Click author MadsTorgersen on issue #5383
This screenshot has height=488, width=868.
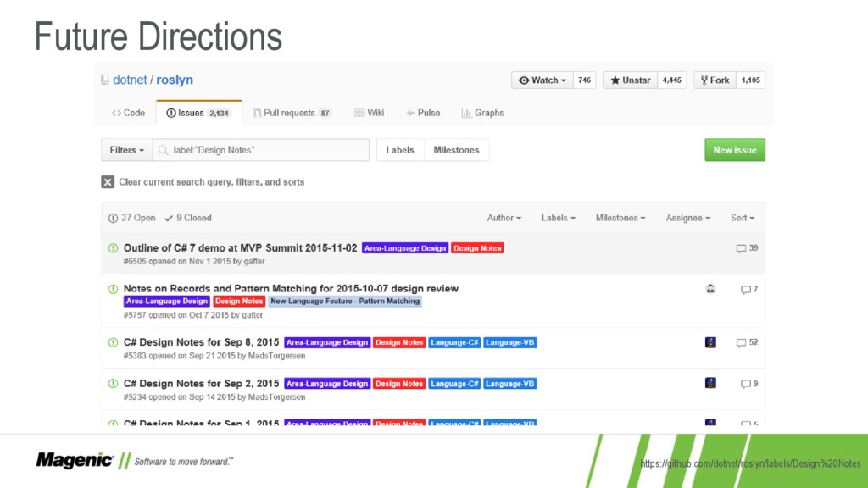tap(277, 356)
